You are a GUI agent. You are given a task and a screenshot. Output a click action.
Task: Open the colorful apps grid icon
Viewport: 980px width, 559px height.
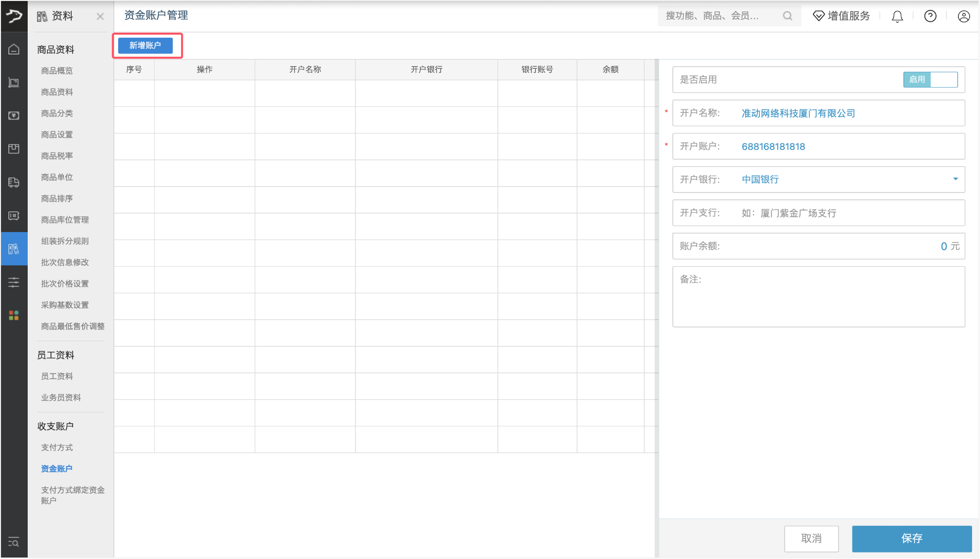click(14, 315)
